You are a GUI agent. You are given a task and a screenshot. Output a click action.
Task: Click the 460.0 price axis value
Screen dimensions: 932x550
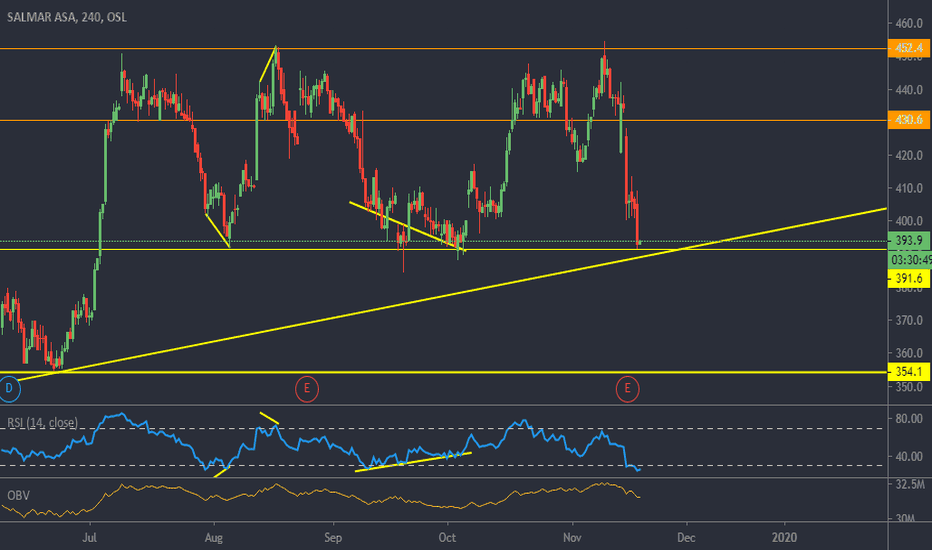pyautogui.click(x=909, y=24)
